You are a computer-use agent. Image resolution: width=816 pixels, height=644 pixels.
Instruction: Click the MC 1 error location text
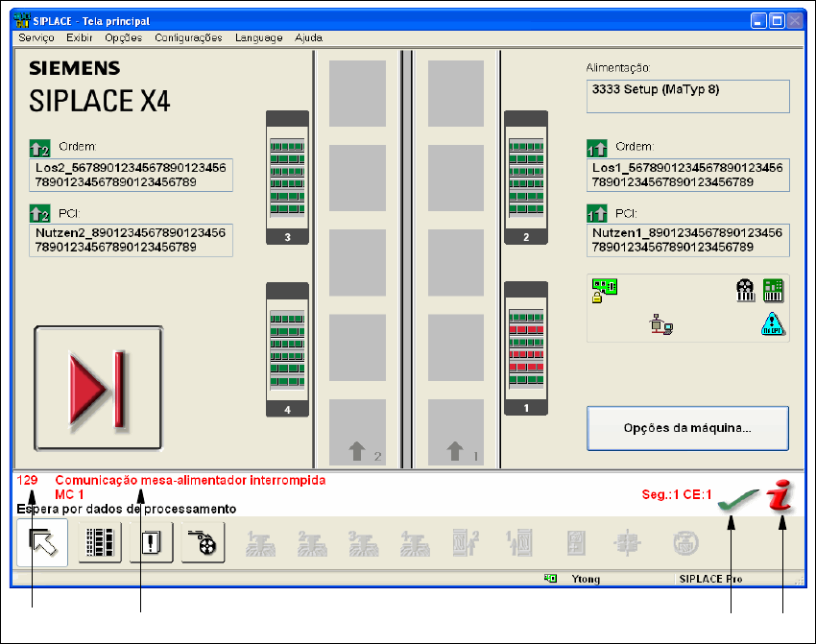click(x=69, y=494)
